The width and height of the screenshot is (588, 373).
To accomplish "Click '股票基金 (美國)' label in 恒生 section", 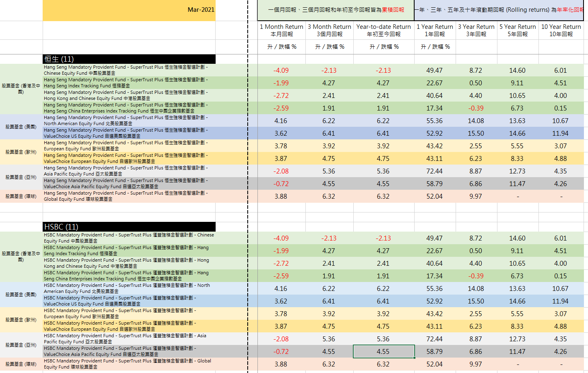I will tap(21, 127).
